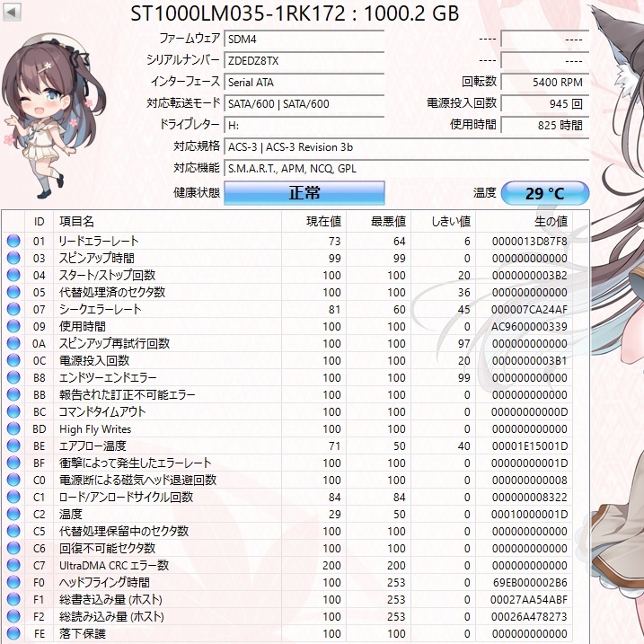644x644 pixels.
Task: Click the power-on hours field 825 時間
Action: [545, 125]
